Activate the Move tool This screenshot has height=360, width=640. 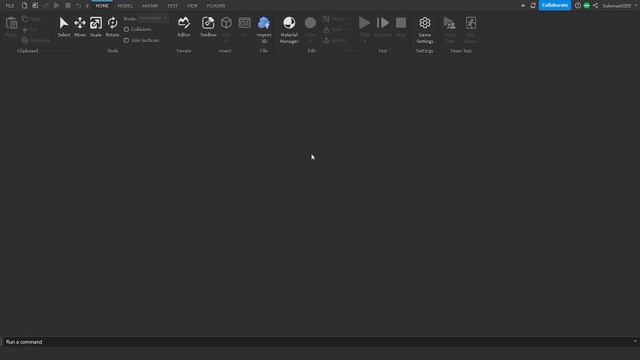pyautogui.click(x=80, y=27)
